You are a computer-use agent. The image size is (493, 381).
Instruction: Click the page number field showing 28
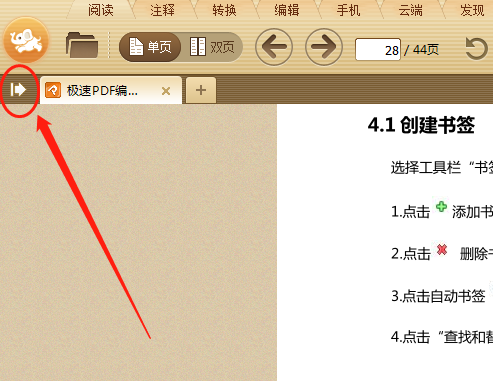point(378,50)
